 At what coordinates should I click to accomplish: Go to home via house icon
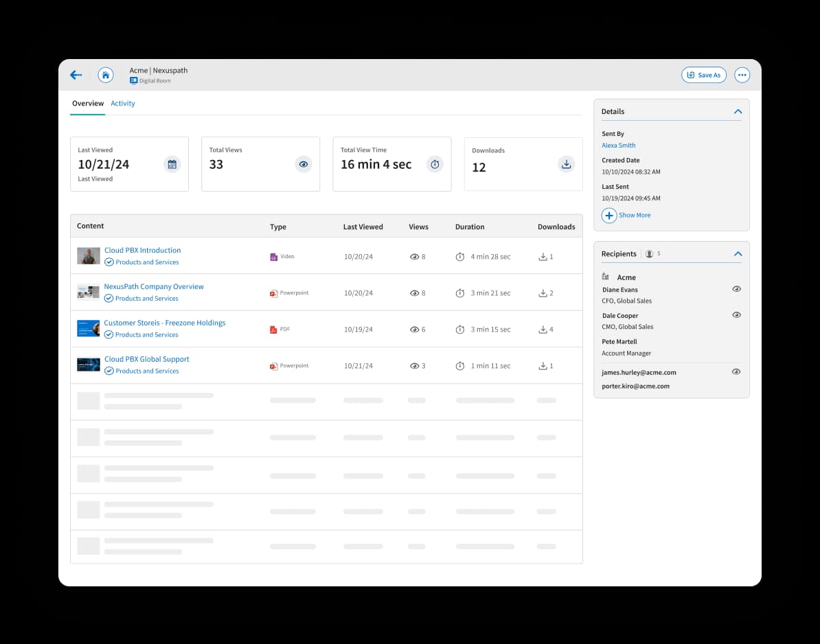tap(105, 75)
